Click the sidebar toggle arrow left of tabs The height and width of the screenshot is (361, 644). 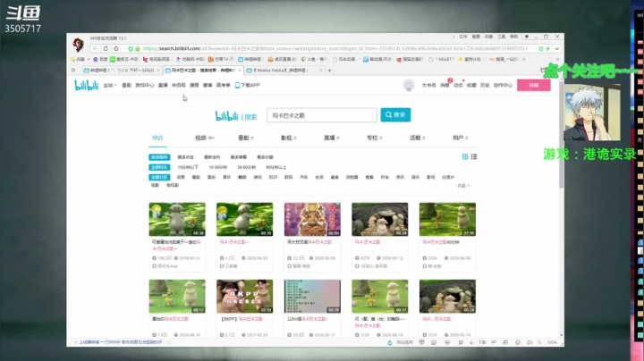pos(73,71)
